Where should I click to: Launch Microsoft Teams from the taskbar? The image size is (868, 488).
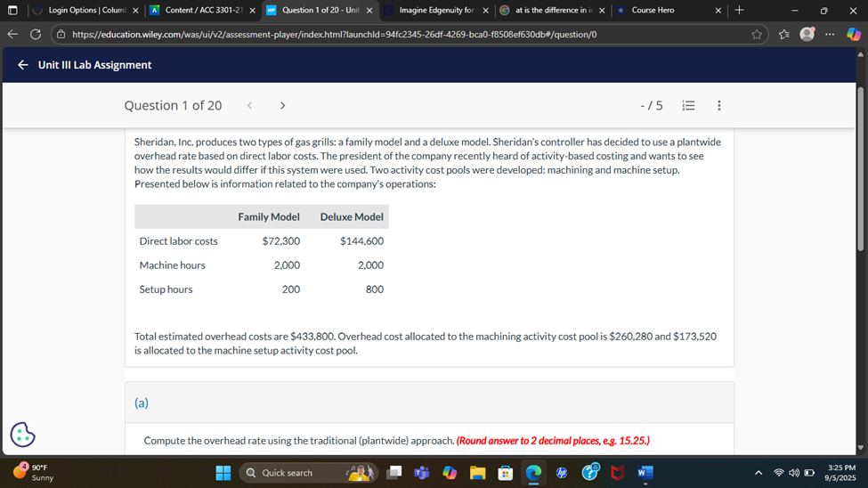(422, 473)
